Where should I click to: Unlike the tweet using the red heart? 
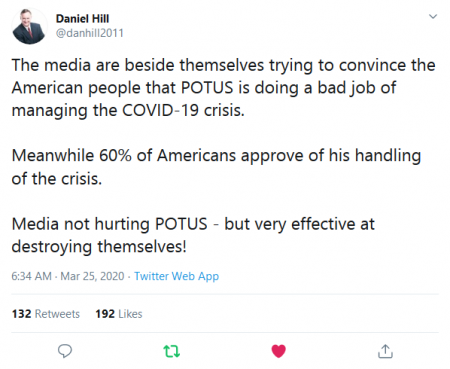279,351
